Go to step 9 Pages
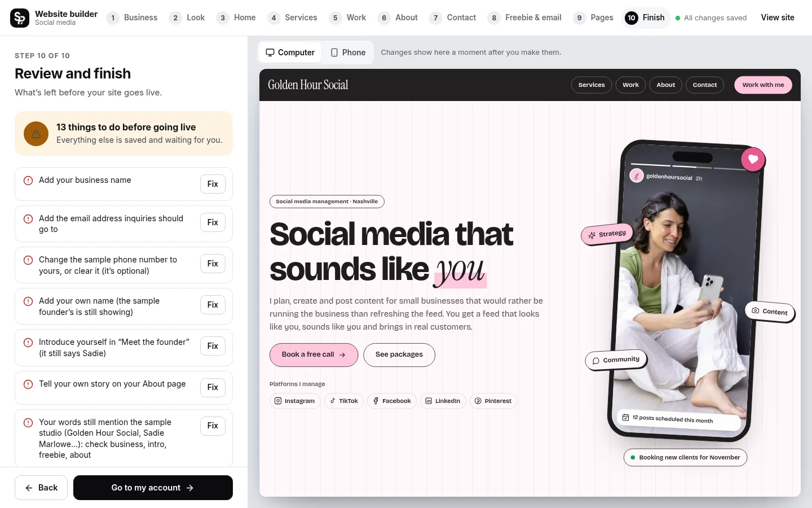The width and height of the screenshot is (812, 508). pyautogui.click(x=593, y=18)
